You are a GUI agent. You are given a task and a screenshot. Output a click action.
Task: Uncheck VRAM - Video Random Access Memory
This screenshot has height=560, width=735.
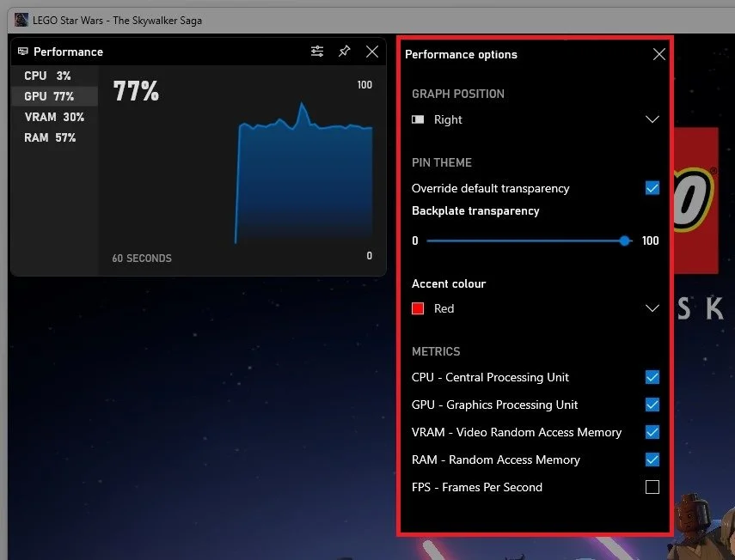652,432
